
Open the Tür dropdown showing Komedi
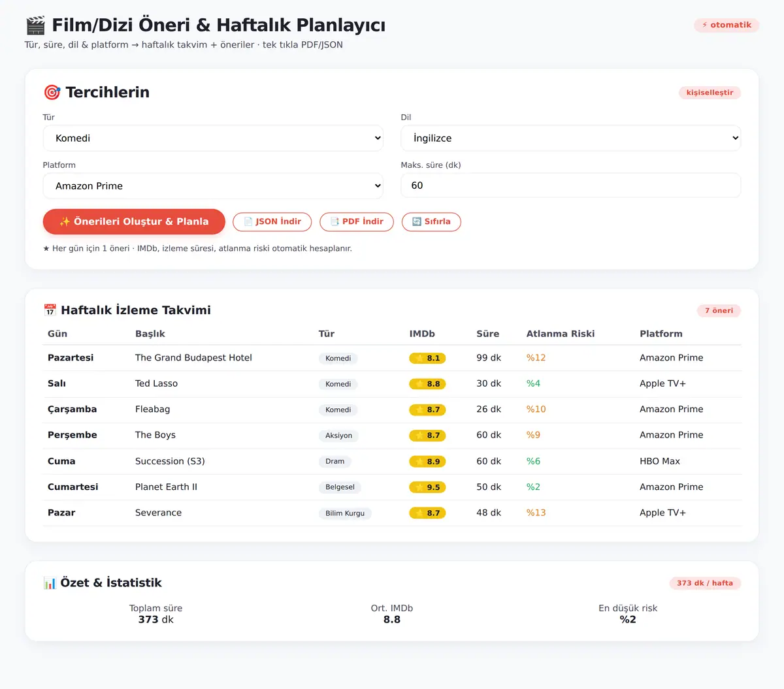(x=213, y=138)
